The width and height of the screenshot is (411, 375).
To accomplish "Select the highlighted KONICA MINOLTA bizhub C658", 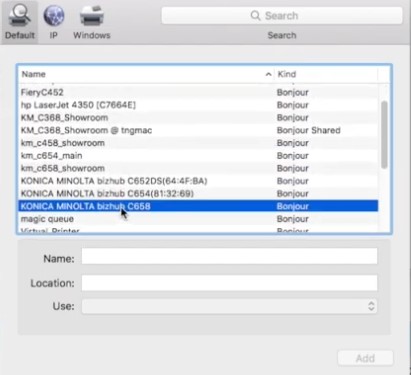I will tap(198, 206).
